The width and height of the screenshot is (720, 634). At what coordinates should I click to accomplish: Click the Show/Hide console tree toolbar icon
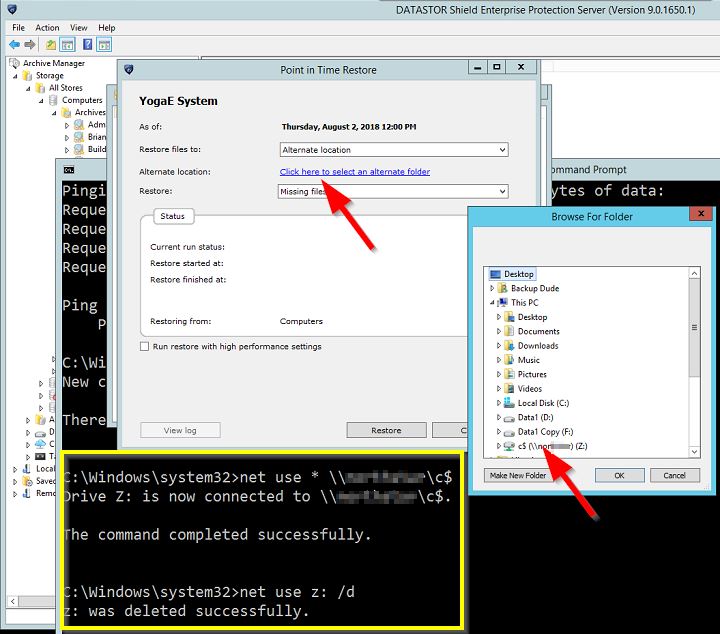(x=68, y=45)
